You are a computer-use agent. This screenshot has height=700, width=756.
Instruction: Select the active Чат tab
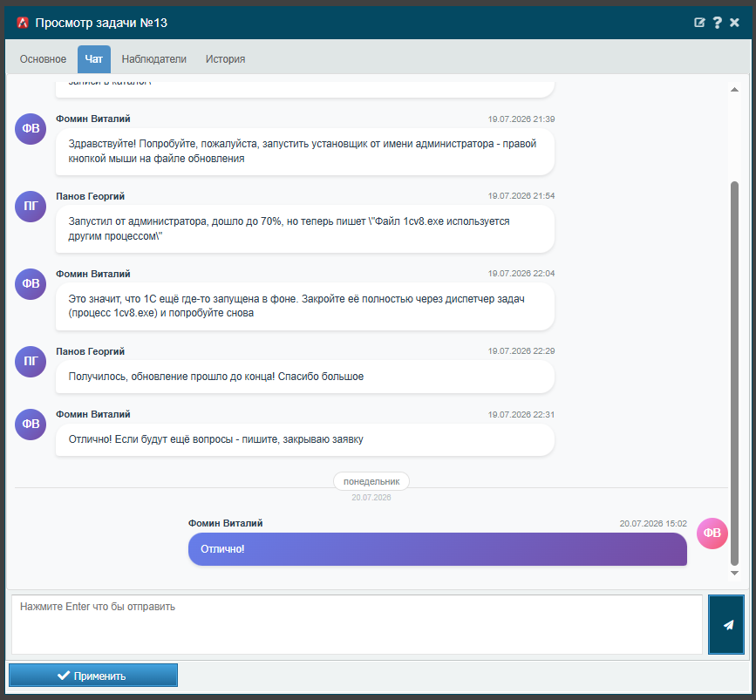[x=94, y=59]
